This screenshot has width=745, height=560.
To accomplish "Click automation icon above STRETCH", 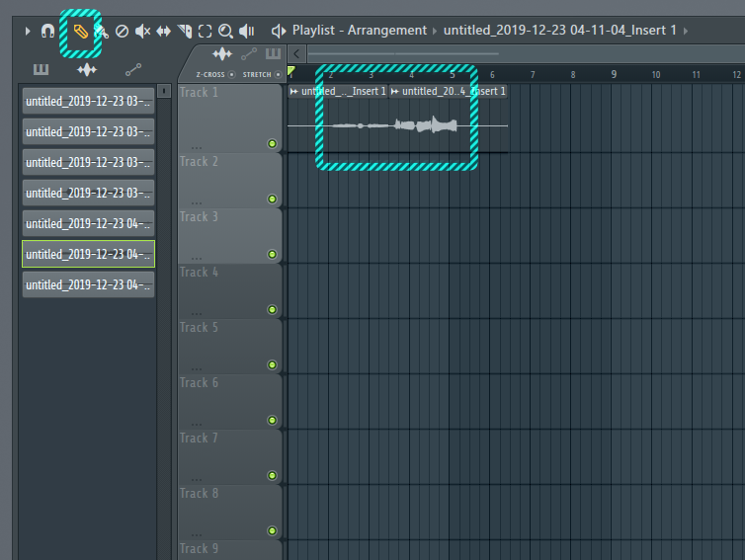I will [249, 54].
